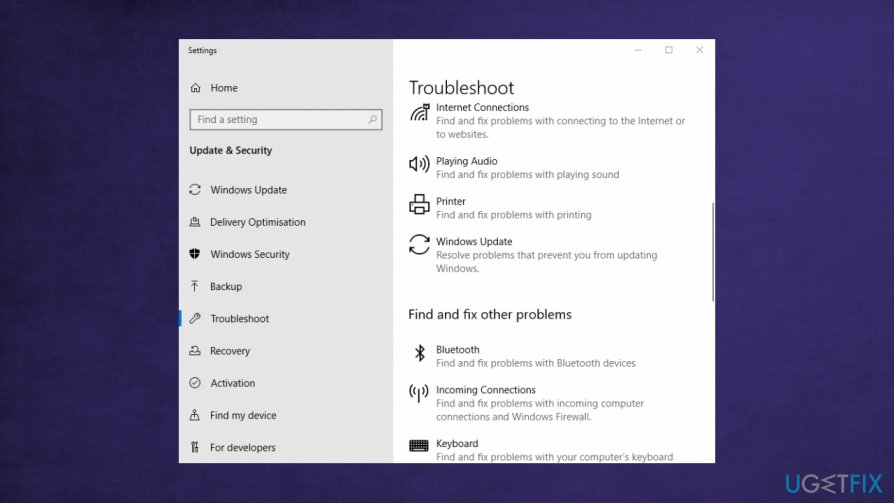Click the Home house icon
Viewport: 894px width, 504px height.
tap(196, 88)
